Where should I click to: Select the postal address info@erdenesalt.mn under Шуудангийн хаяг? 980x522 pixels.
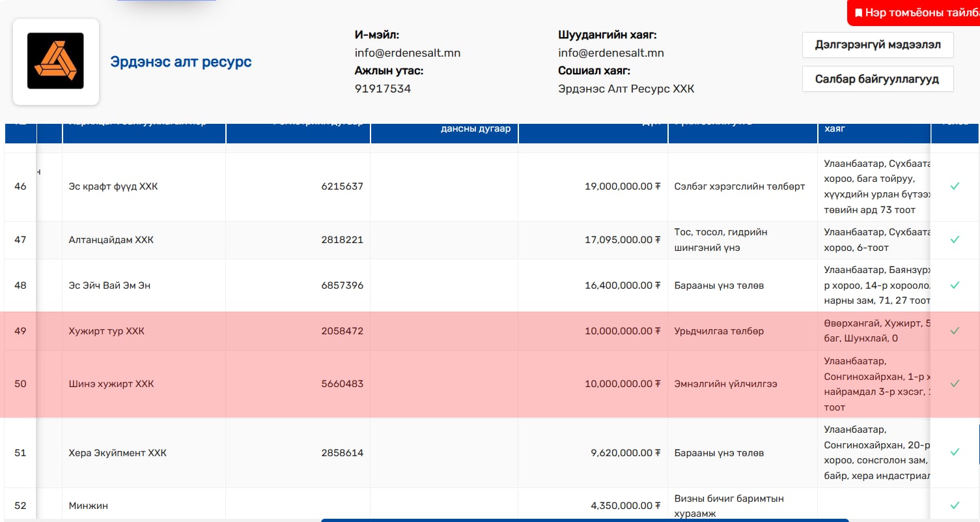tap(611, 53)
